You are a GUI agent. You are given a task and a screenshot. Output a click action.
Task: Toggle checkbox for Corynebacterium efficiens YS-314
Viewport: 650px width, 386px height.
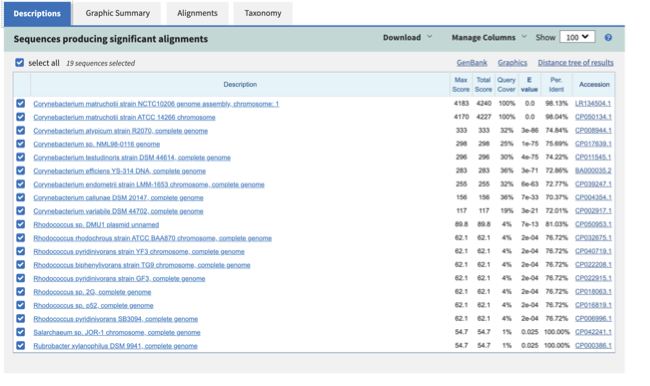(x=20, y=170)
